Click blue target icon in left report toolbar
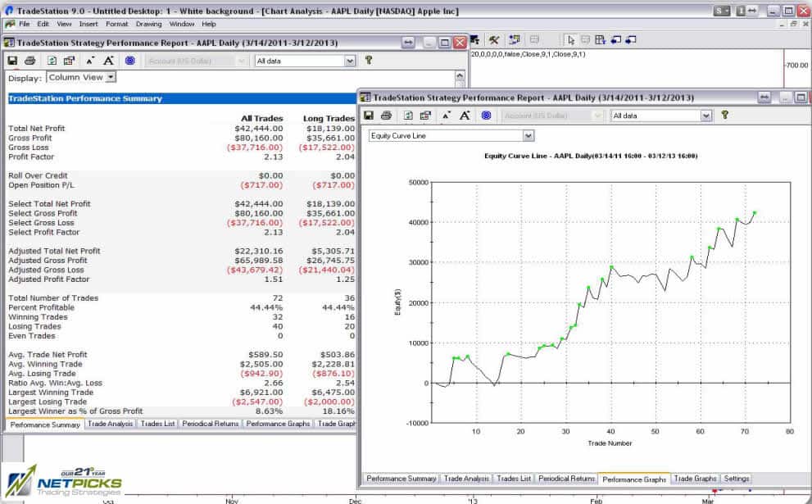Viewport: 812px width, 504px height. [x=130, y=61]
